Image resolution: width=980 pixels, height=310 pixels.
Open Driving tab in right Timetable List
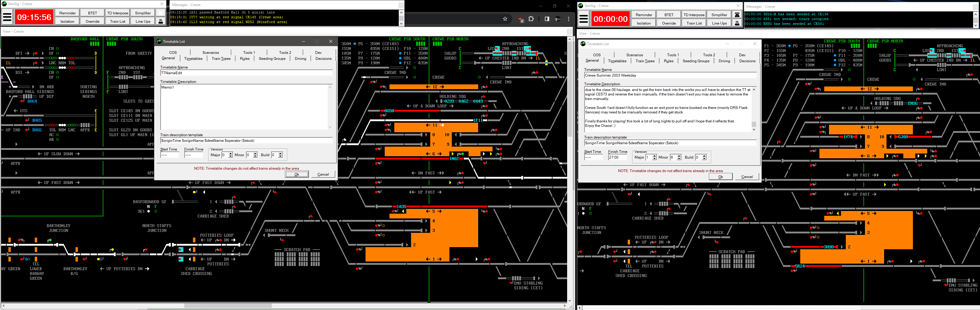[x=724, y=61]
